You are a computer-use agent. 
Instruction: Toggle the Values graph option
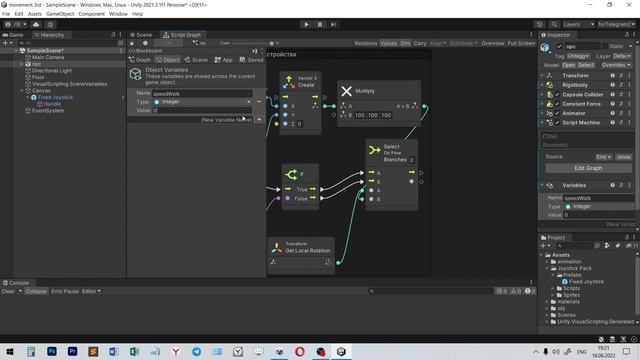coord(388,43)
